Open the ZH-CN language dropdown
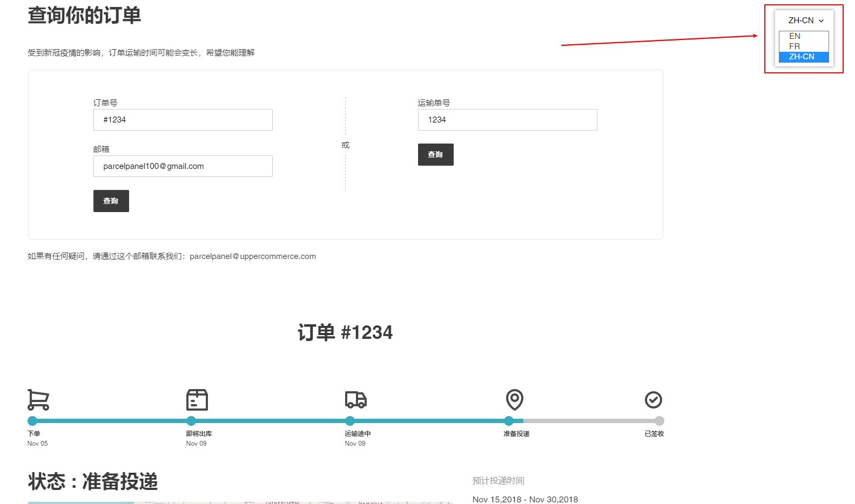 (x=806, y=21)
